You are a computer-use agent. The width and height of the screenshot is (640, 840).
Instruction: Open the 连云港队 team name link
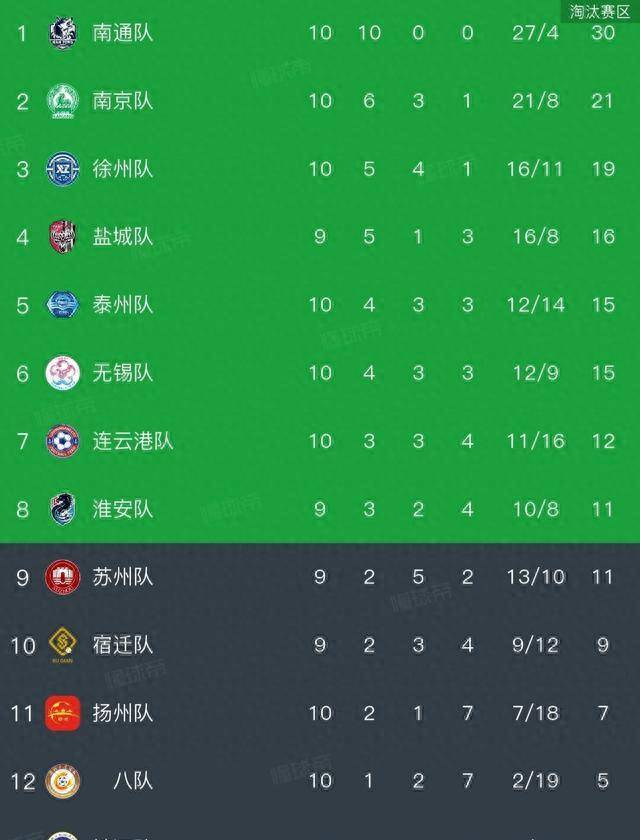tap(133, 441)
